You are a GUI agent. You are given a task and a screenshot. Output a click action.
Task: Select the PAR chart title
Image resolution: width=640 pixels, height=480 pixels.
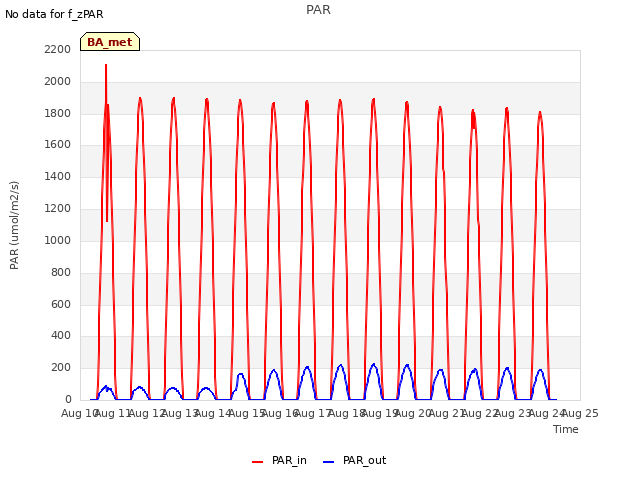(x=318, y=10)
